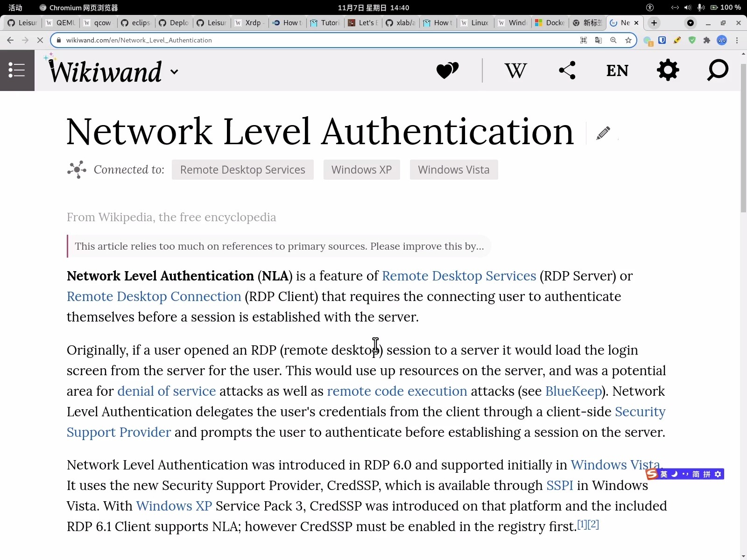The width and height of the screenshot is (747, 560).
Task: Open the Wikiwand table of contents menu
Action: click(17, 70)
